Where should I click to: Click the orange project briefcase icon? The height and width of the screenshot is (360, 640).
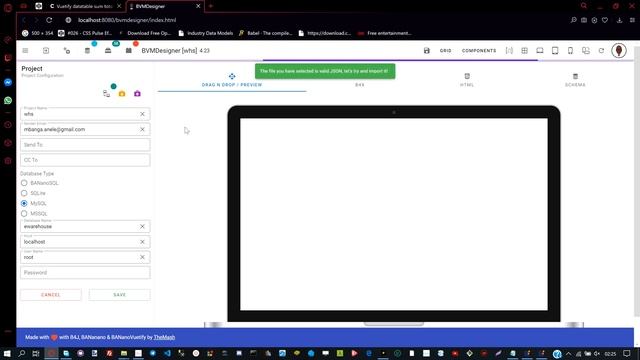122,93
